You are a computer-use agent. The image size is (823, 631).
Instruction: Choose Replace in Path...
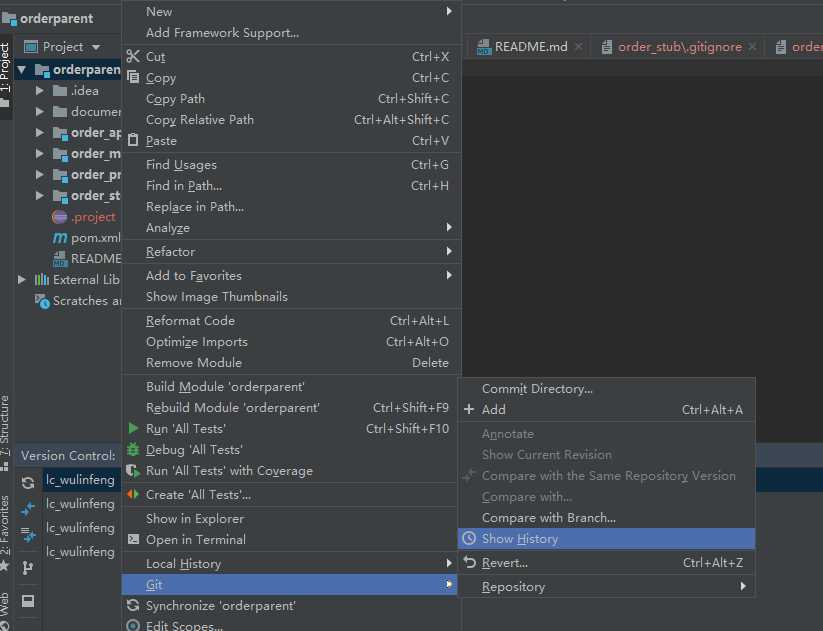291,206
